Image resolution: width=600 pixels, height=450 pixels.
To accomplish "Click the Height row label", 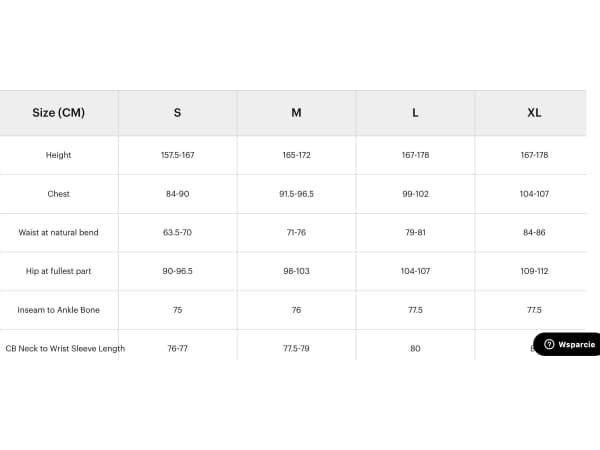I will point(59,155).
